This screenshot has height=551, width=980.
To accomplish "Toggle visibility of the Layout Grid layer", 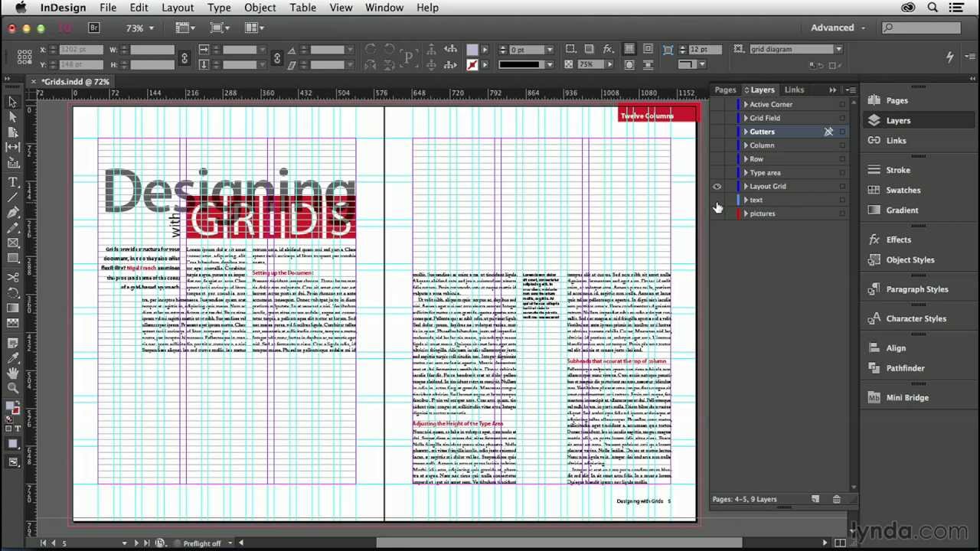I will (x=717, y=186).
